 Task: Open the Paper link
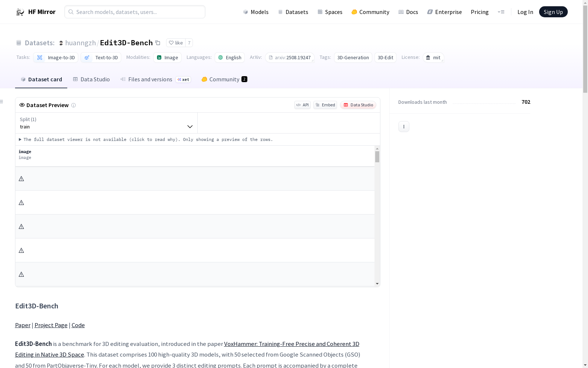[23, 325]
